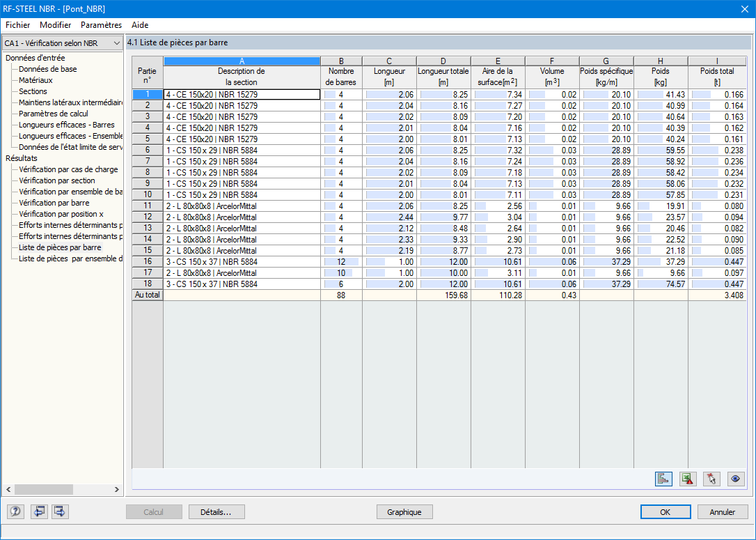Image resolution: width=756 pixels, height=540 pixels.
Task: Click the 88 total bars cell
Action: [x=341, y=295]
